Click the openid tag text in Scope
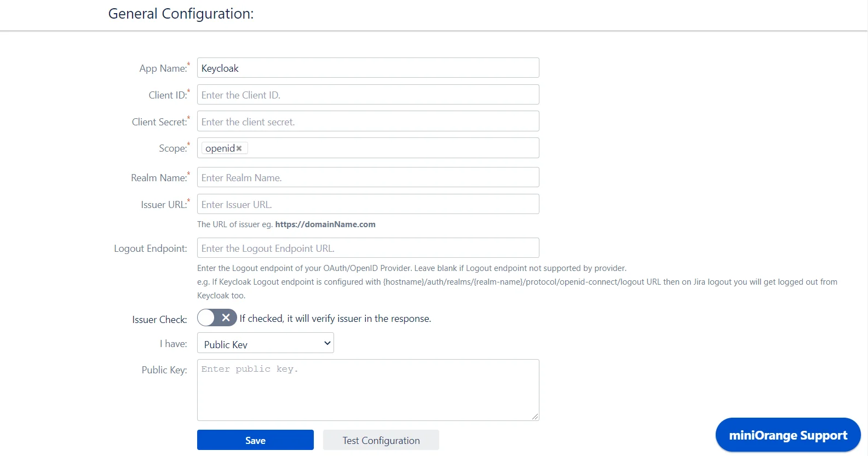The image size is (868, 456). click(220, 148)
